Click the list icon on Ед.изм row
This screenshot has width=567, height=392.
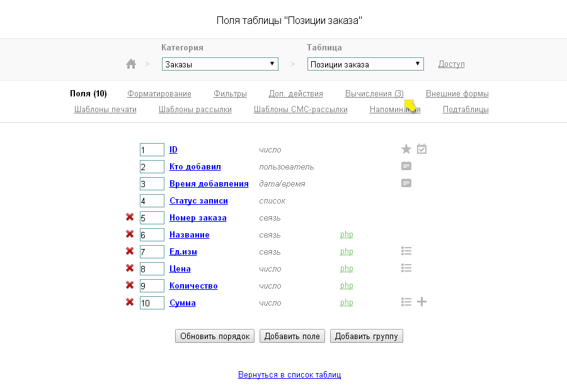[x=406, y=251]
